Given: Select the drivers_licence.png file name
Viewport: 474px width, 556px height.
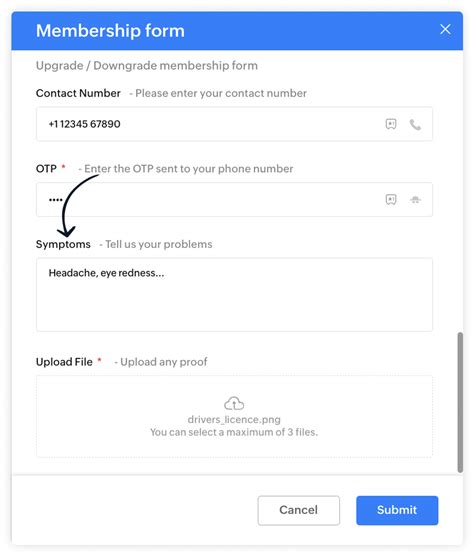Looking at the screenshot, I should [x=234, y=419].
